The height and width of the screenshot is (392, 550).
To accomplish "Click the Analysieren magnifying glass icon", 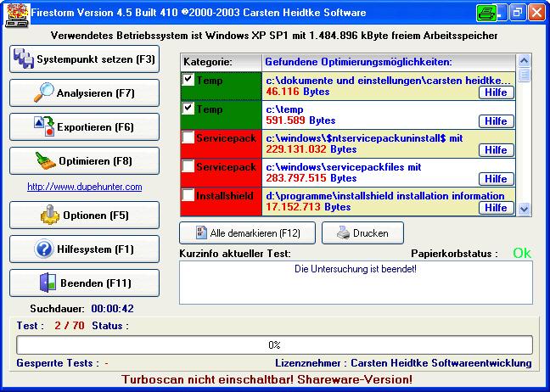I will pos(44,92).
